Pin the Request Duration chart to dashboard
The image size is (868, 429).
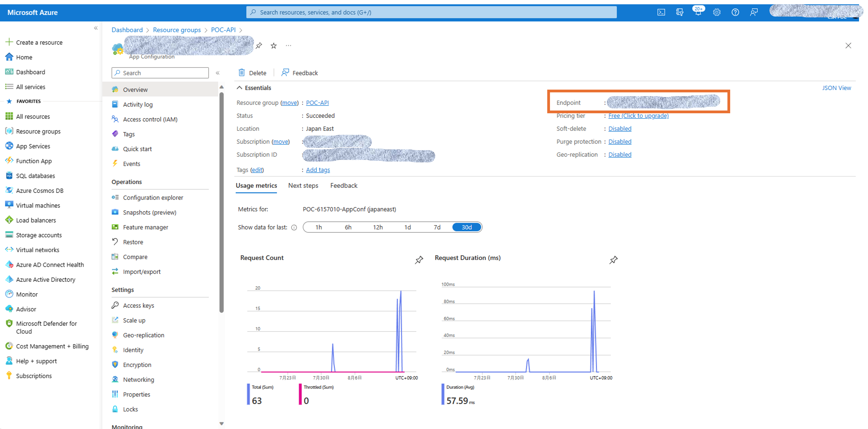tap(613, 260)
